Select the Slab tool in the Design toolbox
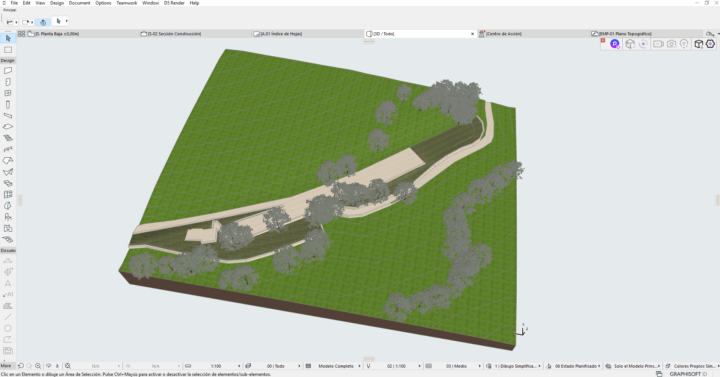 (8, 127)
